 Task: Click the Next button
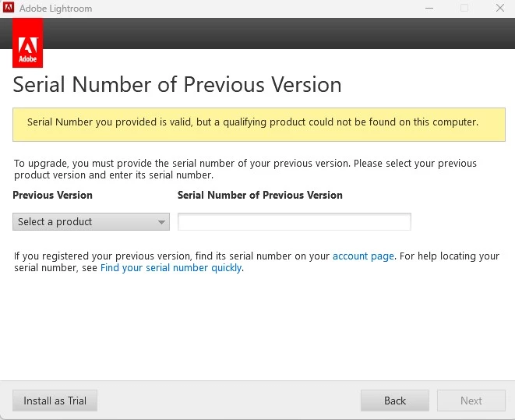471,401
